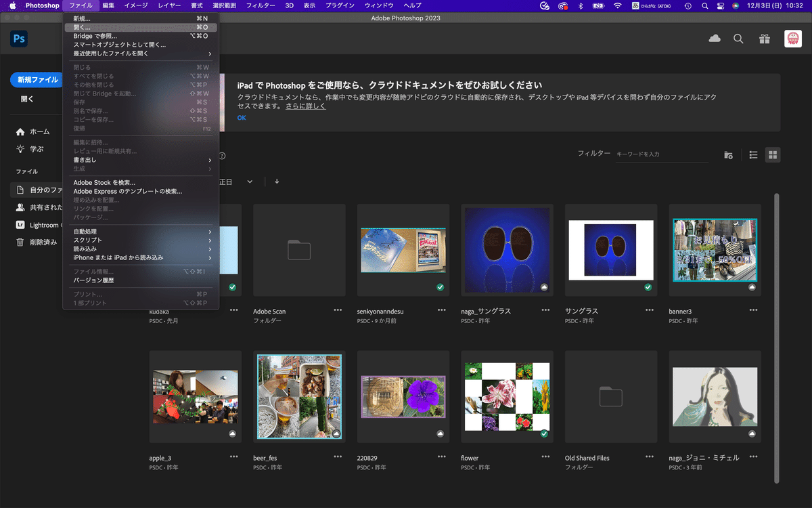The height and width of the screenshot is (508, 812).
Task: Switch to list view icon
Action: (753, 155)
